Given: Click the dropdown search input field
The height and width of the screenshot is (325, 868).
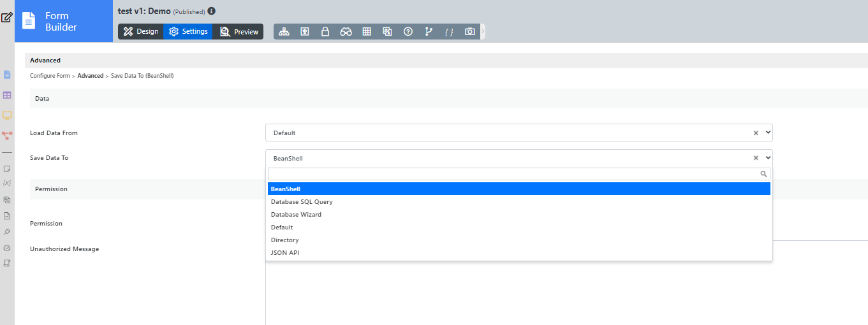Looking at the screenshot, I should 513,174.
